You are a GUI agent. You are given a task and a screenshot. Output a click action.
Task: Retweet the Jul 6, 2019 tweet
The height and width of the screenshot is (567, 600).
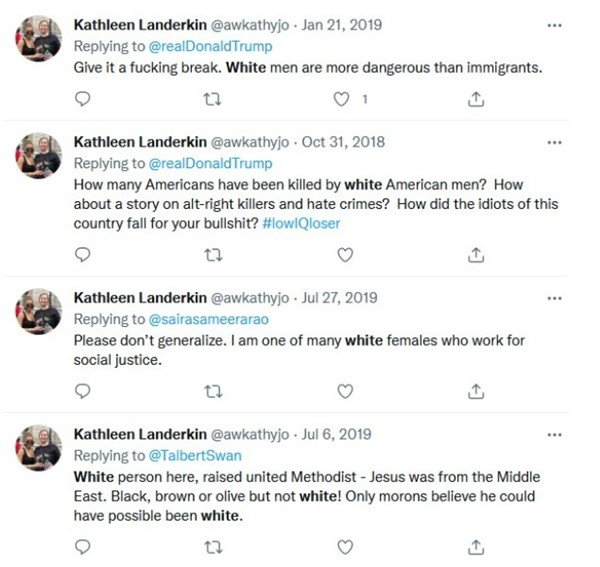(x=214, y=547)
